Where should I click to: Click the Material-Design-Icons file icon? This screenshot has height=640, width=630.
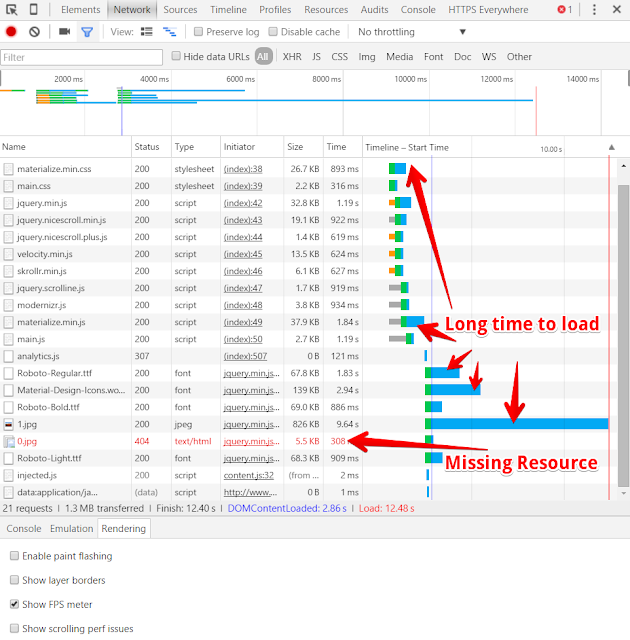coord(8,391)
